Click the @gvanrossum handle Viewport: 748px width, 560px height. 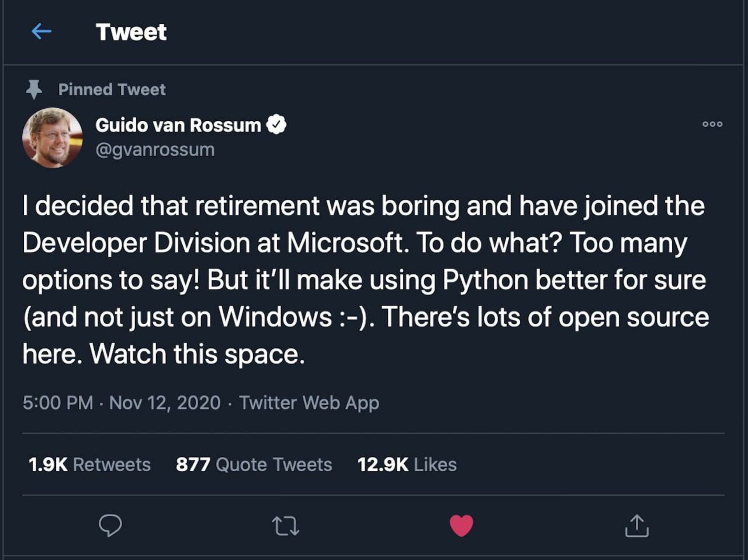click(x=155, y=150)
